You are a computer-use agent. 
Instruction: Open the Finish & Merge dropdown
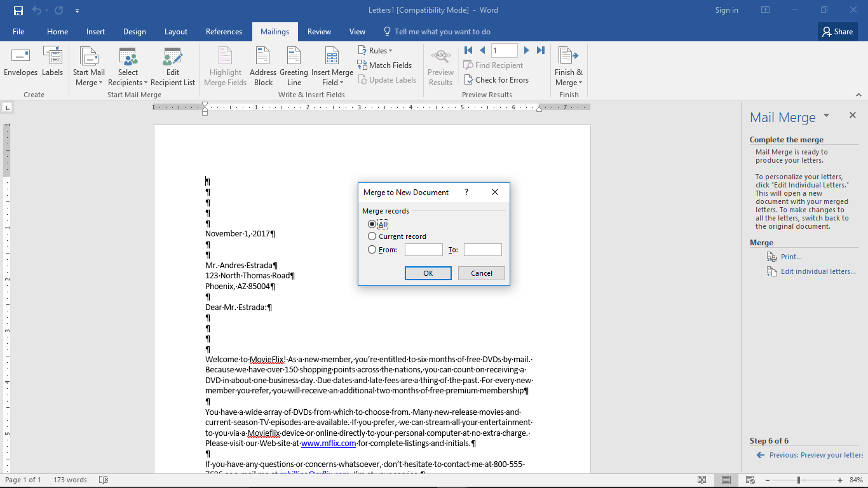tap(567, 66)
